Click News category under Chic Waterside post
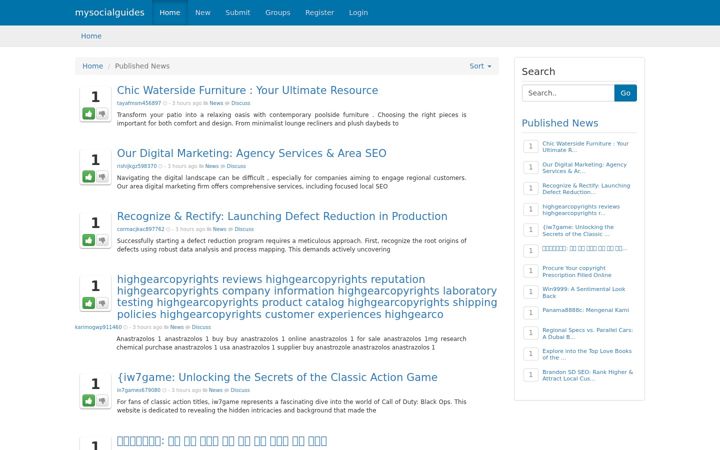This screenshot has height=450, width=720. pos(216,103)
